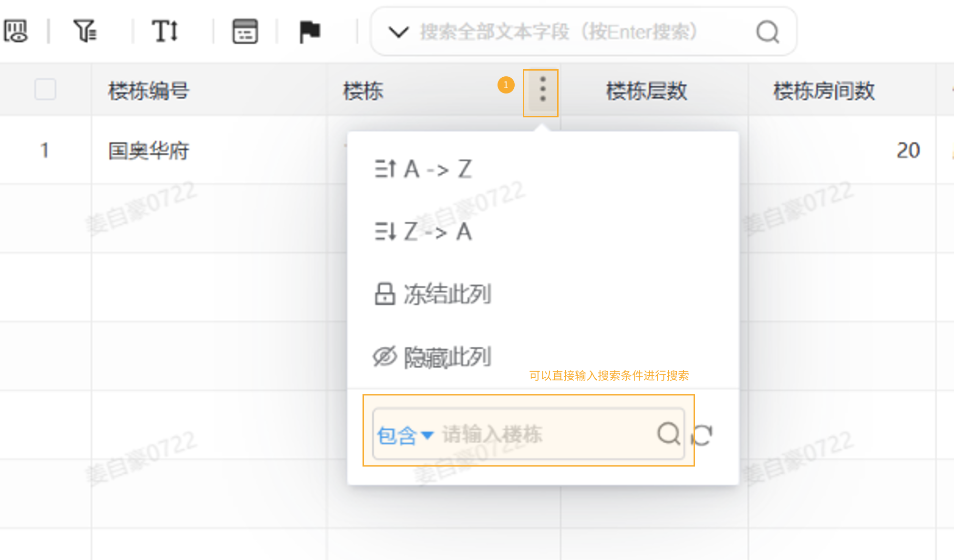Viewport: 954px width, 560px height.
Task: Open the 包含 condition dropdown
Action: point(405,435)
